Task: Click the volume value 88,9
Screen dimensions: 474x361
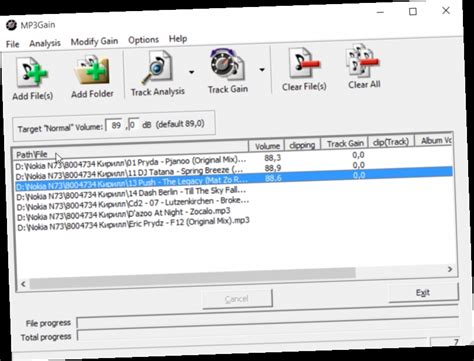Action: (273, 168)
